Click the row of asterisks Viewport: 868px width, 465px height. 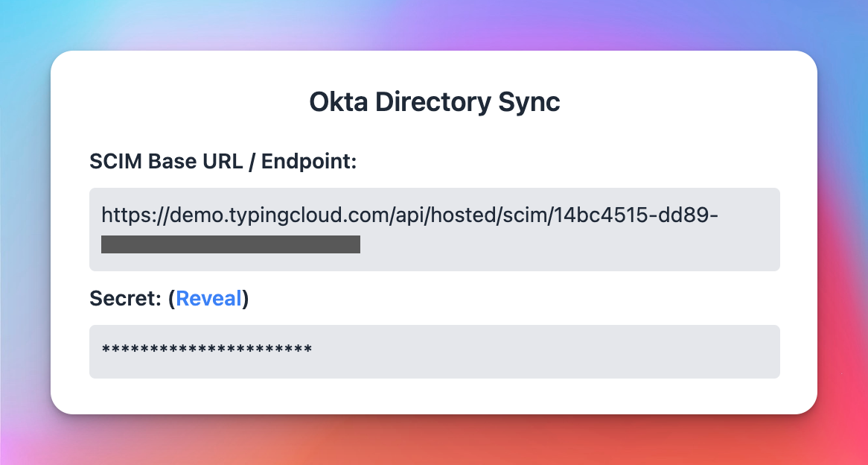pyautogui.click(x=207, y=349)
